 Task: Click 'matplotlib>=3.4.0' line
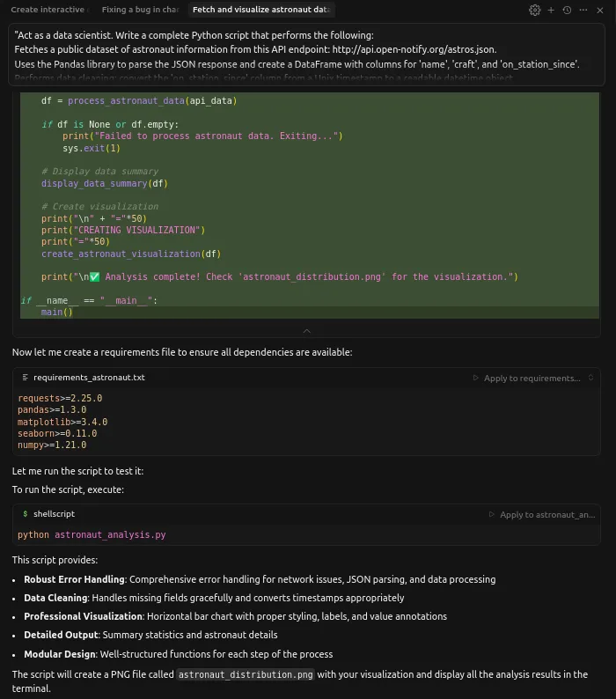tap(62, 422)
